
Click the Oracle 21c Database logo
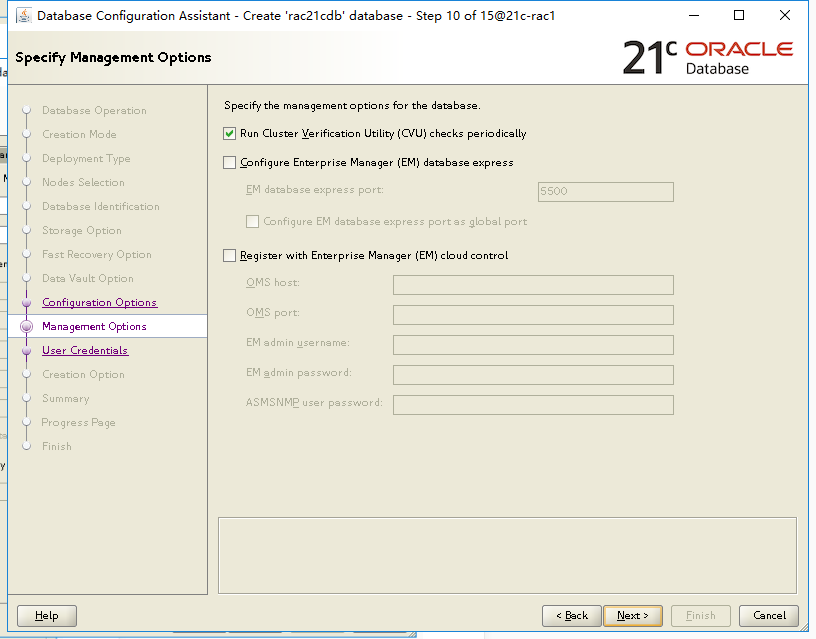coord(708,57)
